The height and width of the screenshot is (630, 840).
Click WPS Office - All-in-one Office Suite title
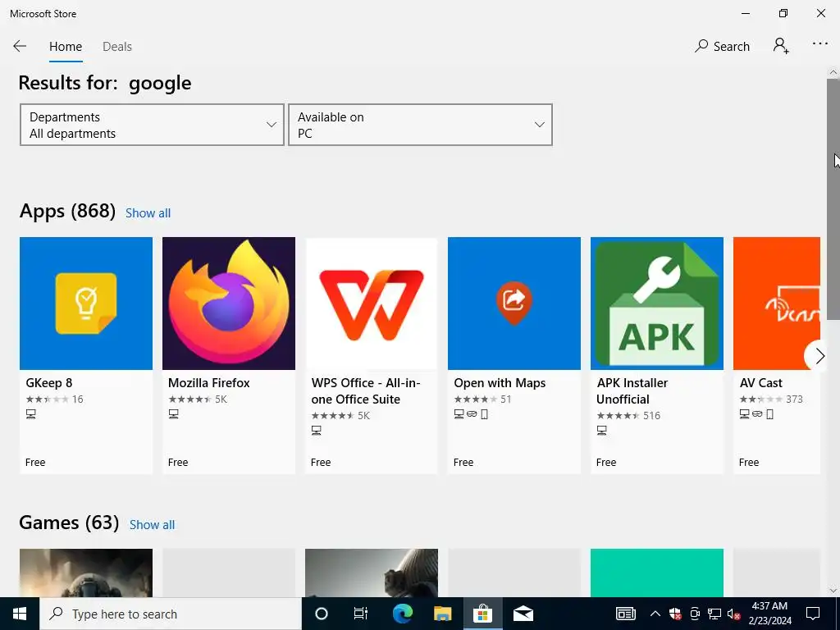click(x=366, y=391)
